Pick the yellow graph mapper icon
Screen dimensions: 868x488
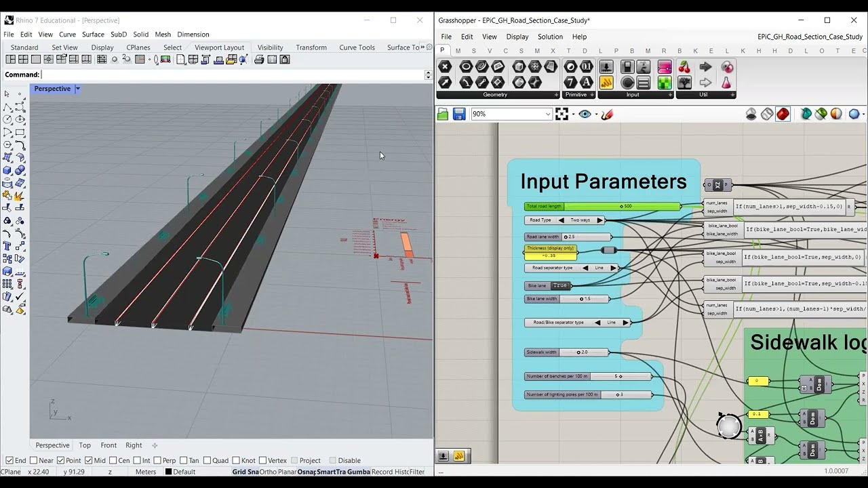tap(606, 83)
